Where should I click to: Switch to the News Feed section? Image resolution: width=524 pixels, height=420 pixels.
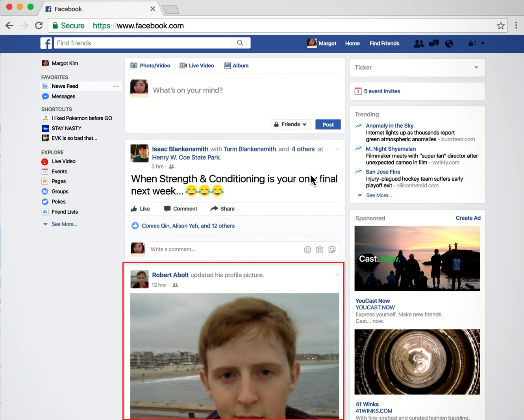point(65,86)
